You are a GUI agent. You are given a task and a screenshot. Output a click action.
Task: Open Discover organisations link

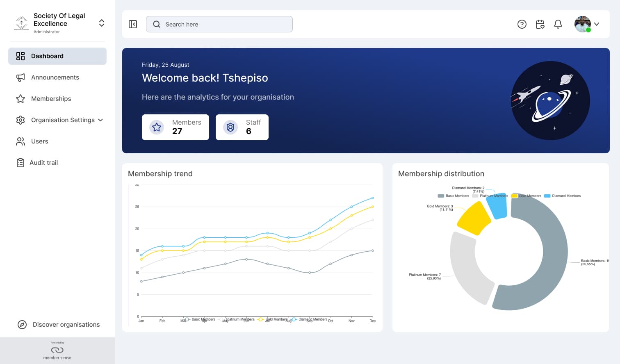tap(66, 325)
